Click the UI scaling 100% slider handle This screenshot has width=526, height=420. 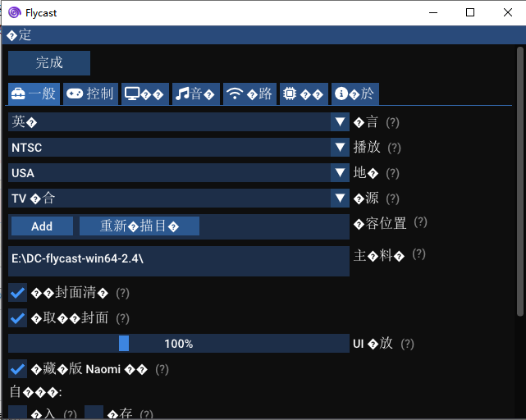point(124,344)
